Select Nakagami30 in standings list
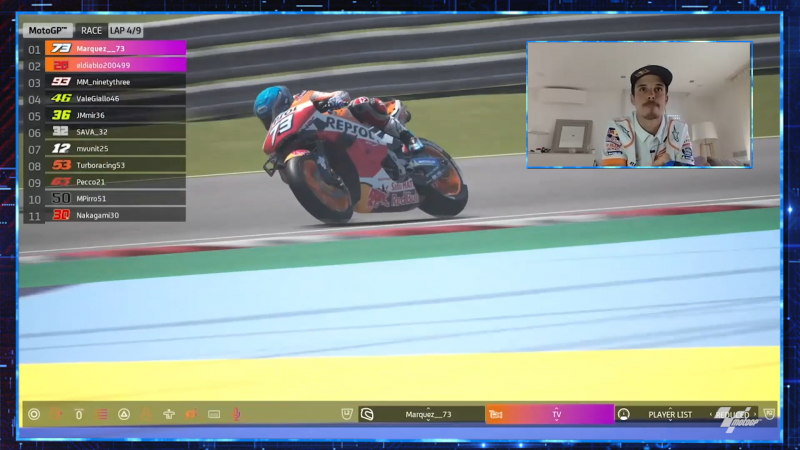The image size is (800, 450). tap(115, 215)
